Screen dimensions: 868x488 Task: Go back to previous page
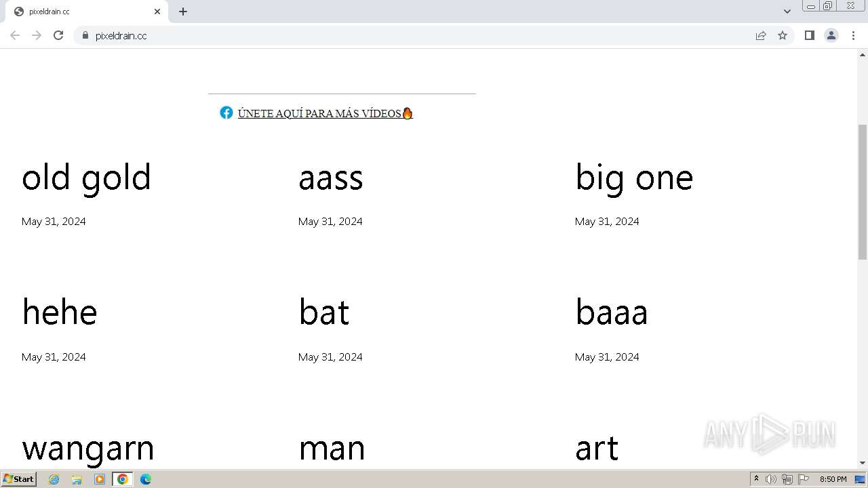pyautogui.click(x=15, y=35)
